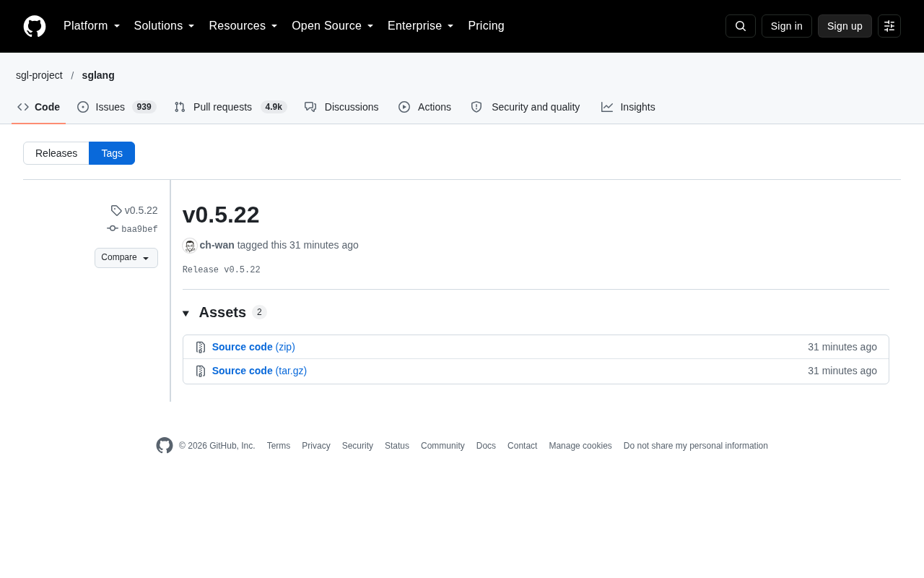The image size is (924, 578).
Task: Click the Sign up button
Action: point(845,26)
